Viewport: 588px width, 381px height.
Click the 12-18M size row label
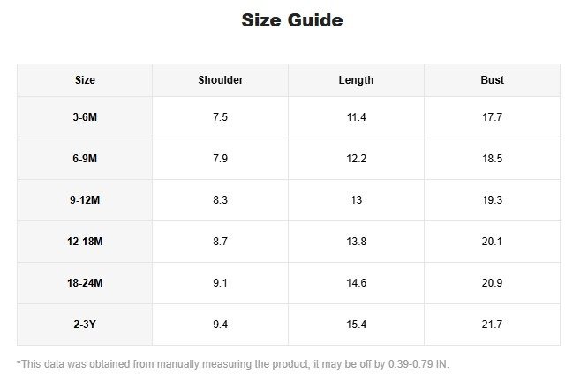tap(85, 242)
